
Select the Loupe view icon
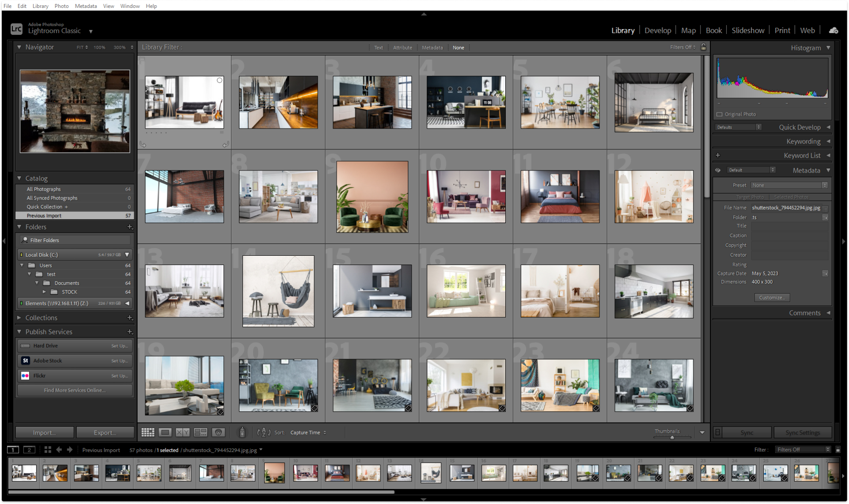(x=165, y=432)
